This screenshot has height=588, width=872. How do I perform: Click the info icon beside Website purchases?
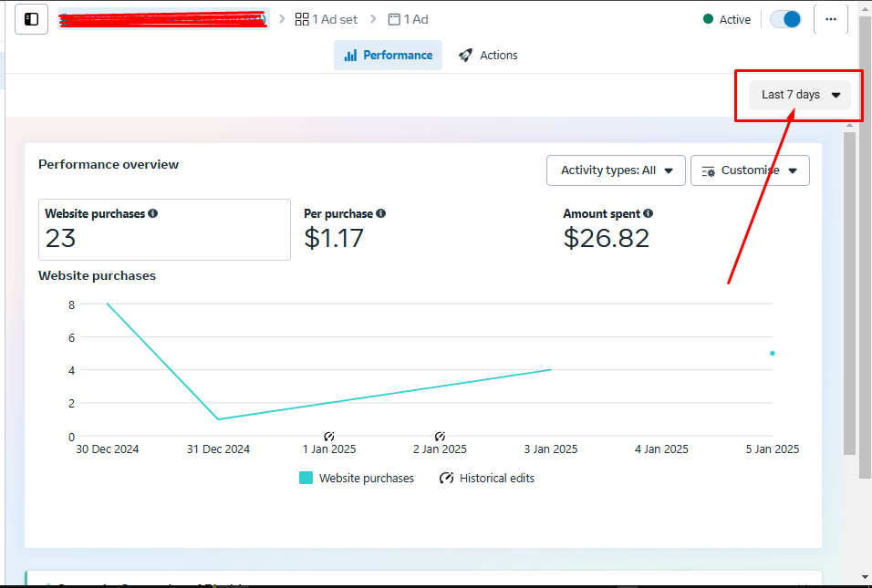[x=153, y=213]
